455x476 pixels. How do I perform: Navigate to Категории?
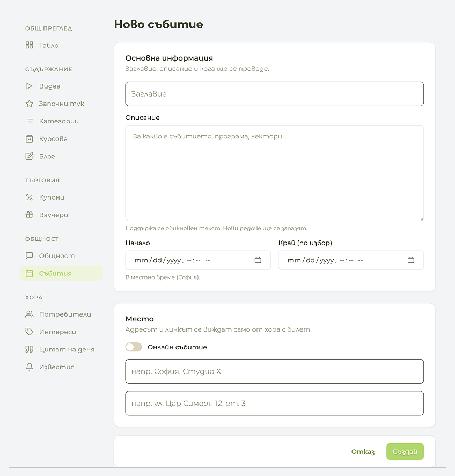[61, 121]
